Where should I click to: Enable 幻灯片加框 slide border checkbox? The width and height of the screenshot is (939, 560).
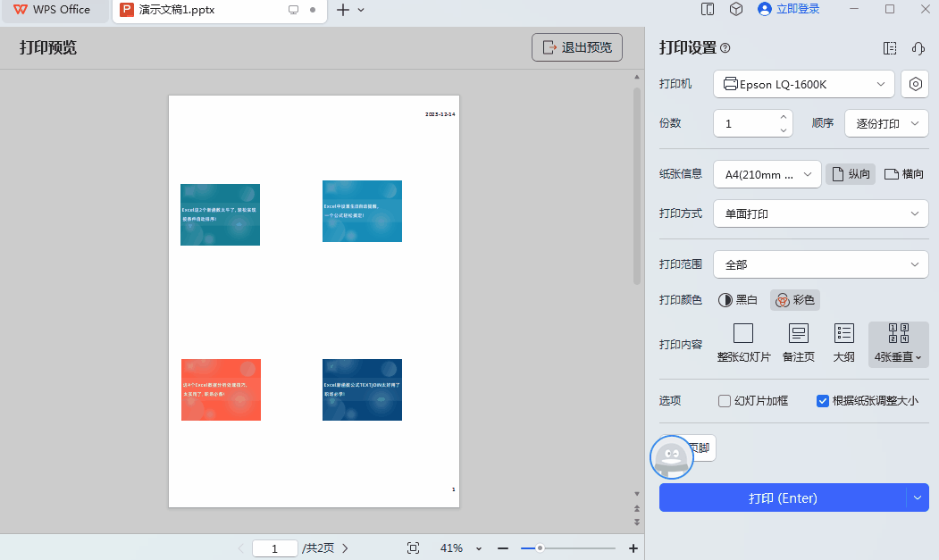coord(724,400)
